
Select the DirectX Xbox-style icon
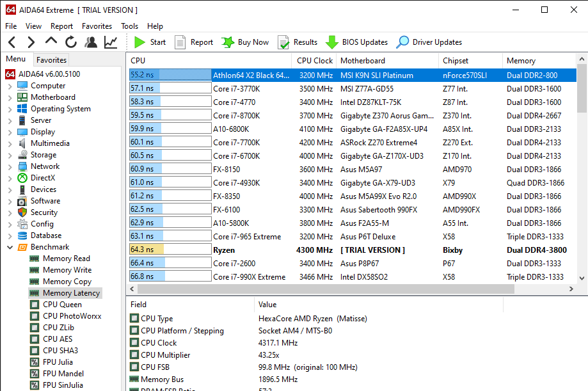22,178
